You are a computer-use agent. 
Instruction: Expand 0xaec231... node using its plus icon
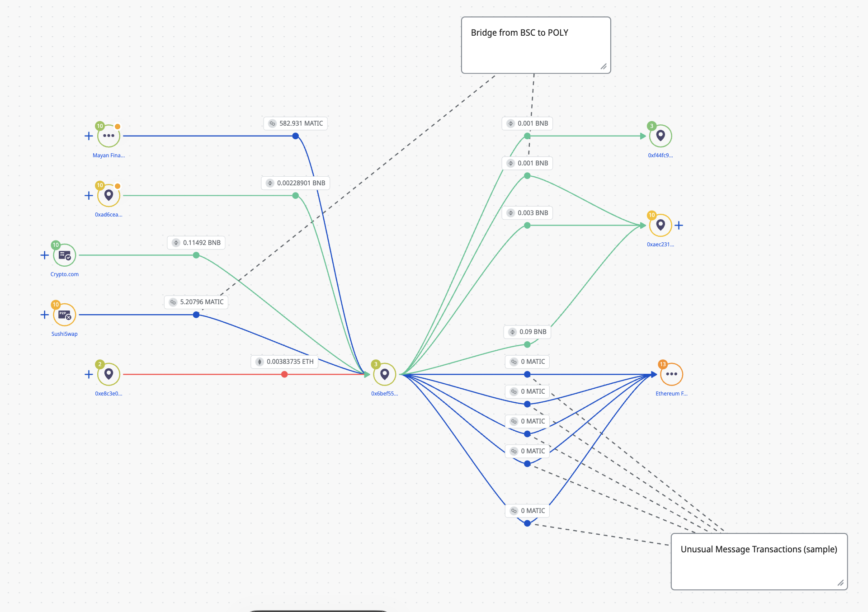tap(679, 225)
